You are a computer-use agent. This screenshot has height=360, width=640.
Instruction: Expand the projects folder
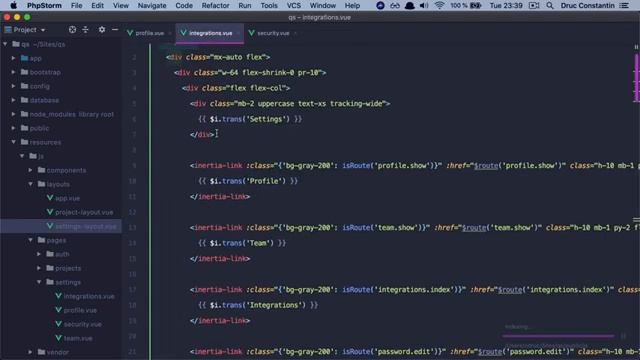(x=39, y=268)
